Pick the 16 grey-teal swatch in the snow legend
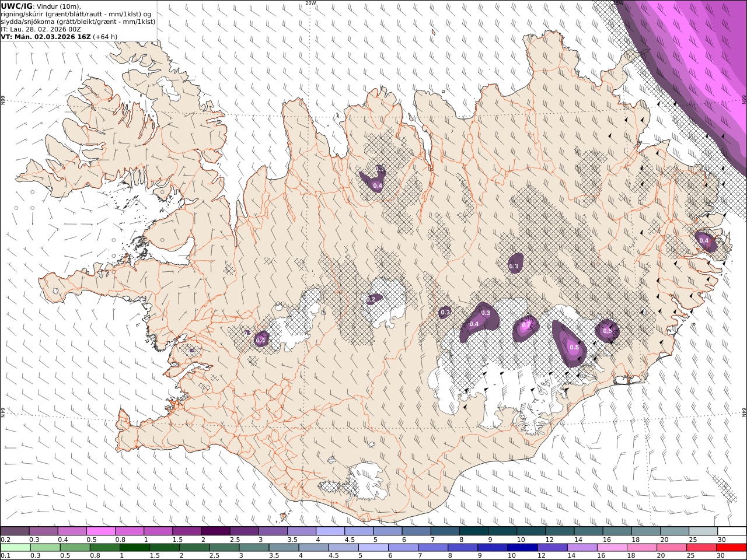Viewport: 747px width, 560px height. [x=617, y=531]
